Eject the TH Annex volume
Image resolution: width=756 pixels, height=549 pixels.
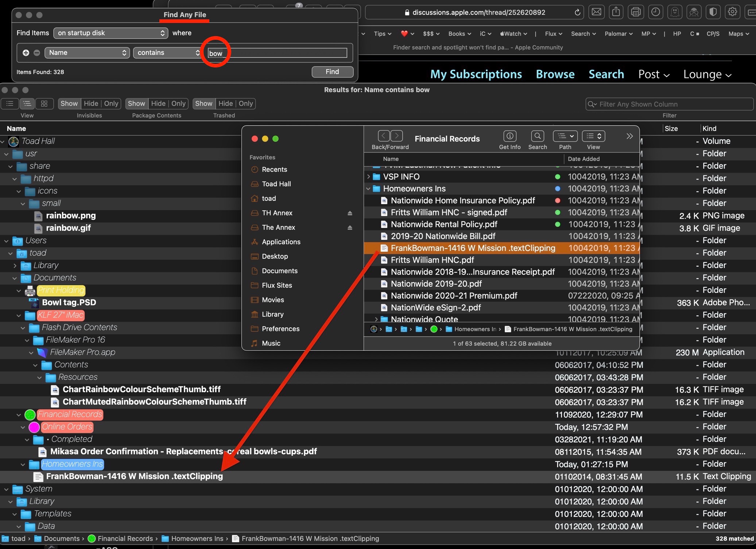click(x=350, y=213)
